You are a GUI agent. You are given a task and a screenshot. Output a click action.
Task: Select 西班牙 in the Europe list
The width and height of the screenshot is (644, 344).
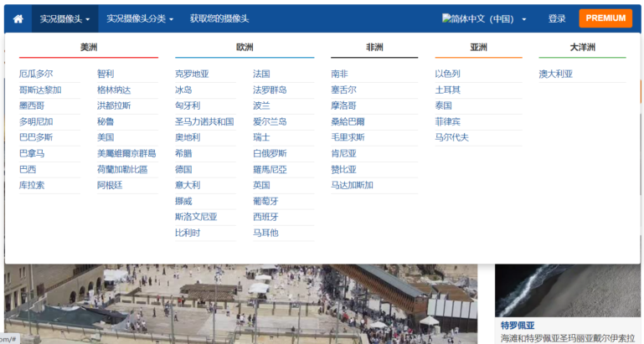pos(265,217)
